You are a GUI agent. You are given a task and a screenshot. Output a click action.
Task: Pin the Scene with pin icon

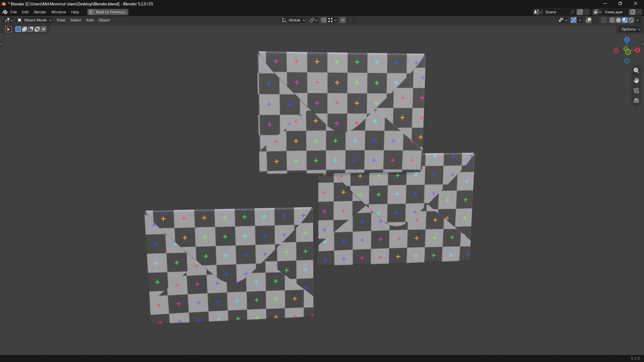point(573,12)
